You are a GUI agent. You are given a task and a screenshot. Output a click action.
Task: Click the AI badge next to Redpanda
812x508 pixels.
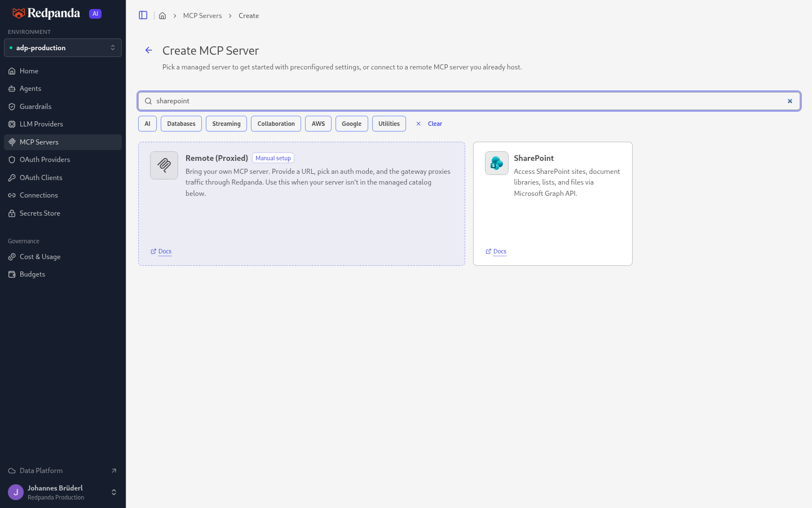(95, 14)
